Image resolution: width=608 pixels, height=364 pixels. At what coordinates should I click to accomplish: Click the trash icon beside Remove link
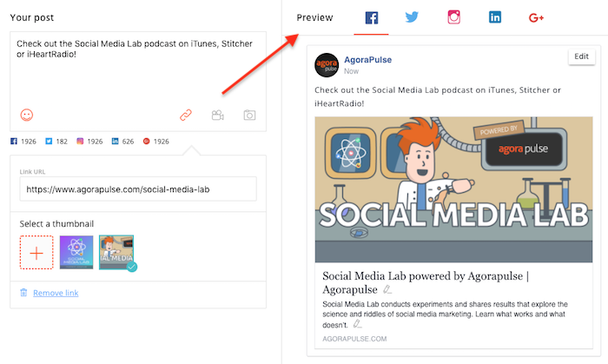[x=23, y=293]
